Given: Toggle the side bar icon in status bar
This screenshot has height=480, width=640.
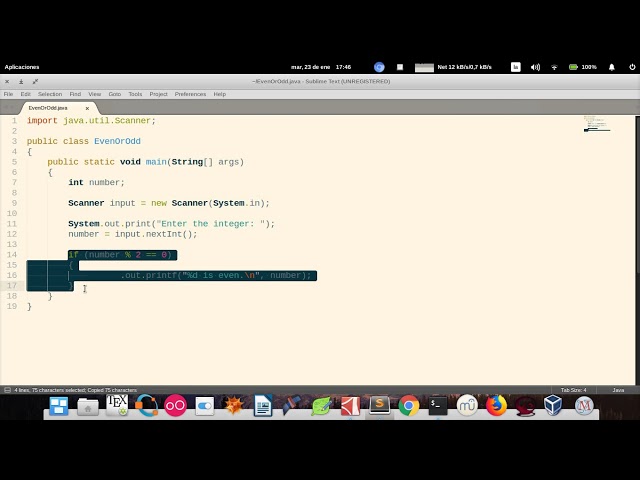Looking at the screenshot, I should (x=7, y=390).
